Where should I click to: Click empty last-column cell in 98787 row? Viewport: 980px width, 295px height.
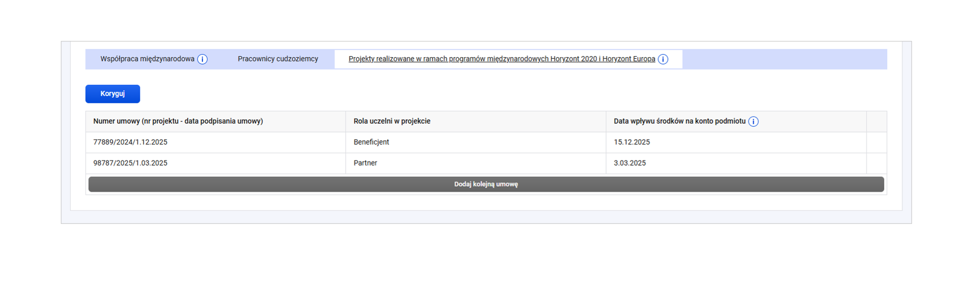pyautogui.click(x=876, y=164)
